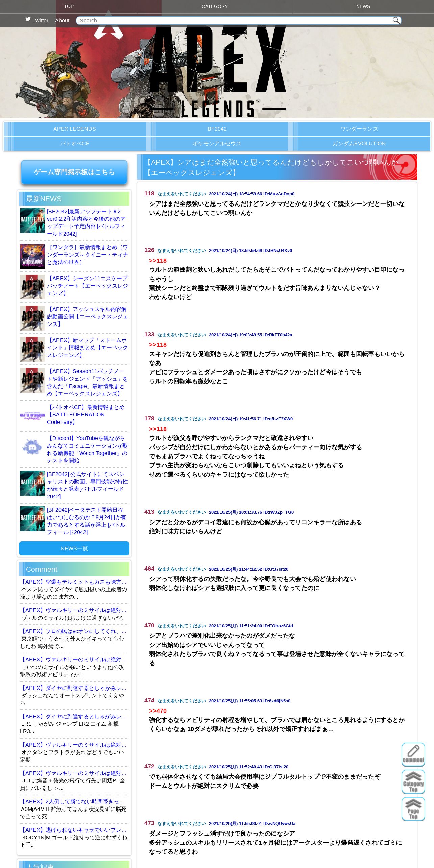Click >>118 reply anchor in post 126

(158, 261)
